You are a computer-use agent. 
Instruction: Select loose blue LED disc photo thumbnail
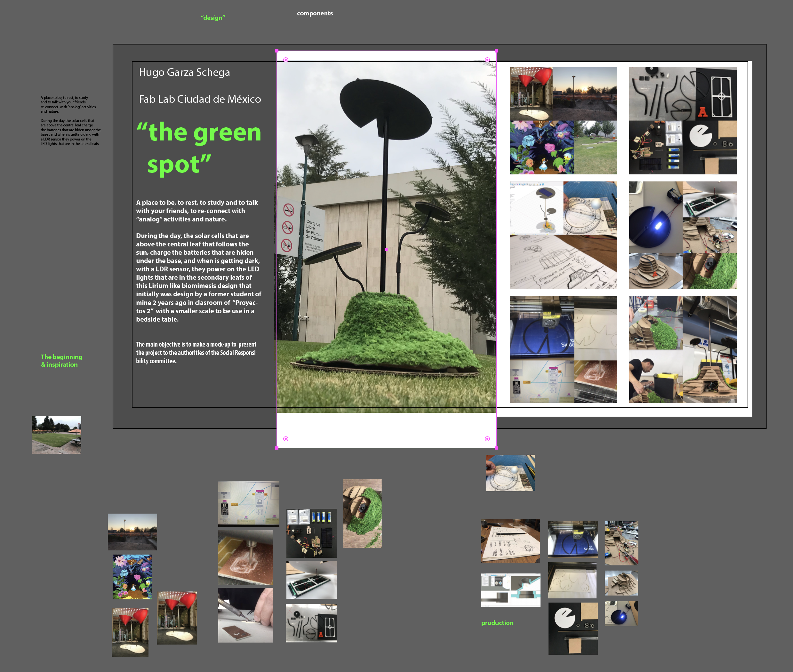[621, 613]
